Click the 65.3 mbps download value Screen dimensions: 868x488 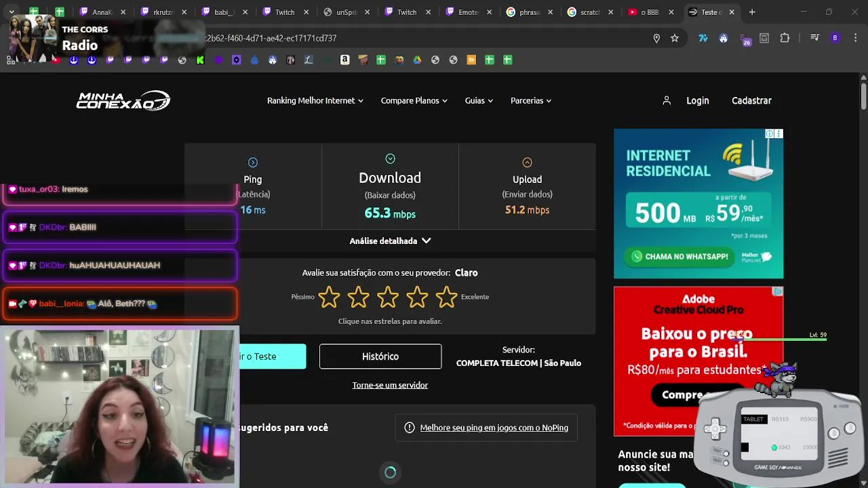point(390,213)
